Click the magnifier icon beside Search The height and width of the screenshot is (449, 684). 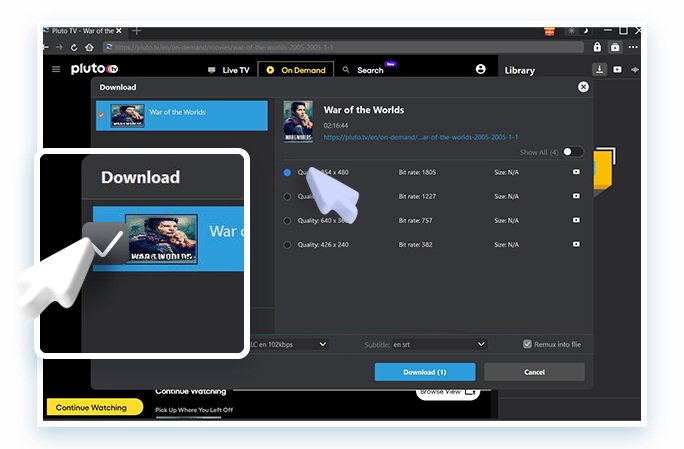coord(346,69)
